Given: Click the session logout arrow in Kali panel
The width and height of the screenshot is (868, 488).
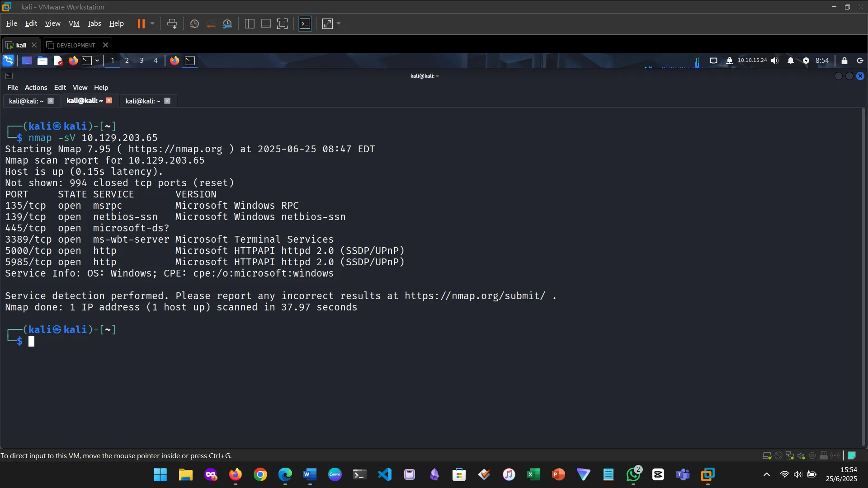Looking at the screenshot, I should [859, 61].
